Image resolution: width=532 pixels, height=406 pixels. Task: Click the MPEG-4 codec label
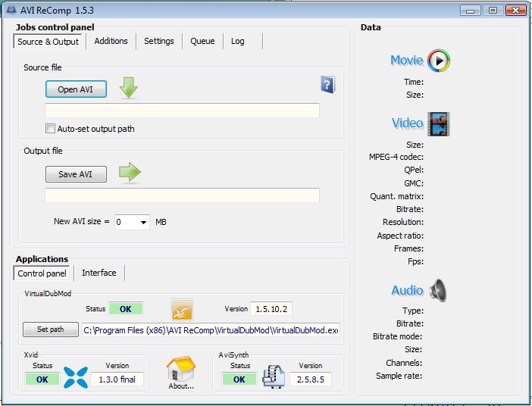click(396, 157)
